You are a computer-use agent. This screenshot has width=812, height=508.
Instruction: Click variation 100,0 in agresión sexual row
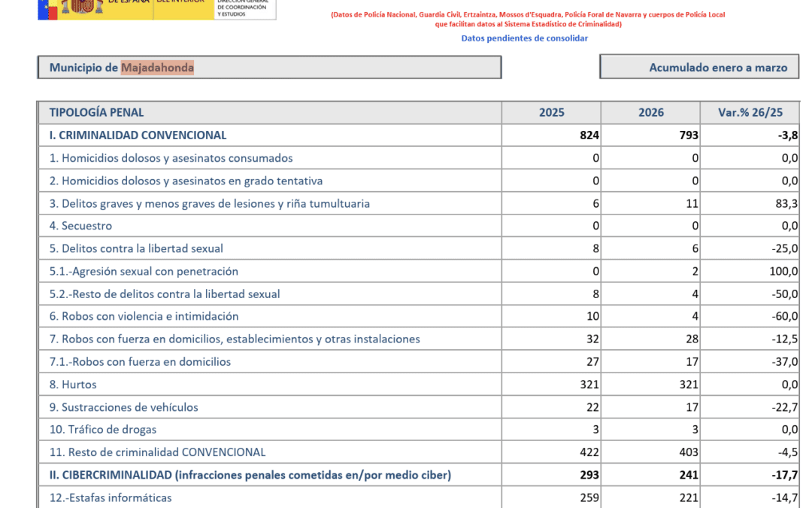click(x=784, y=272)
